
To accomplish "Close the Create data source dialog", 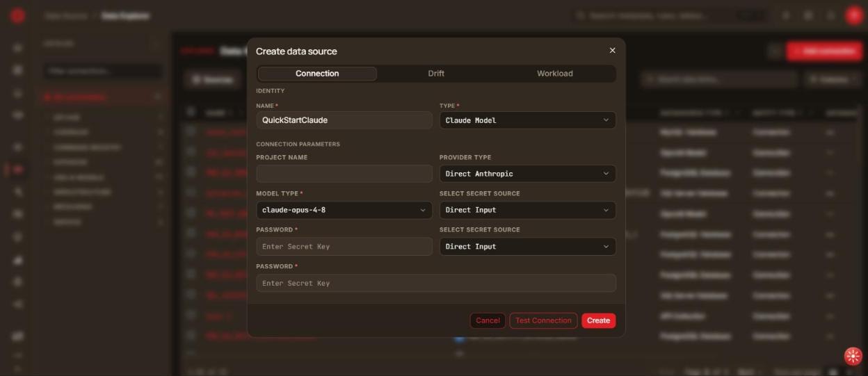I will point(612,51).
